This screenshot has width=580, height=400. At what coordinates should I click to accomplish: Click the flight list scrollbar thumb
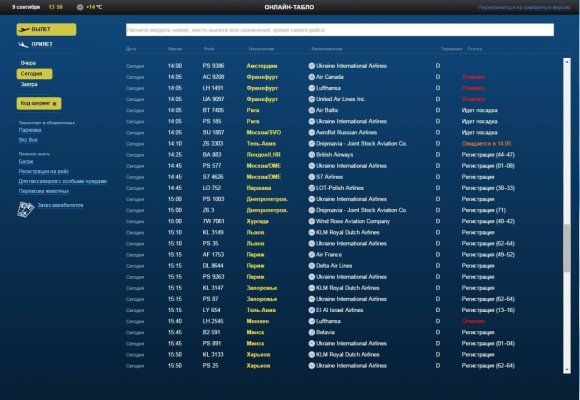click(x=567, y=249)
